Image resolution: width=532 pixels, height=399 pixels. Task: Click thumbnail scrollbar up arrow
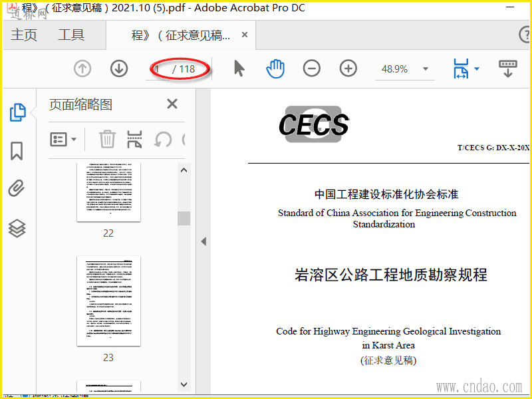coord(184,170)
